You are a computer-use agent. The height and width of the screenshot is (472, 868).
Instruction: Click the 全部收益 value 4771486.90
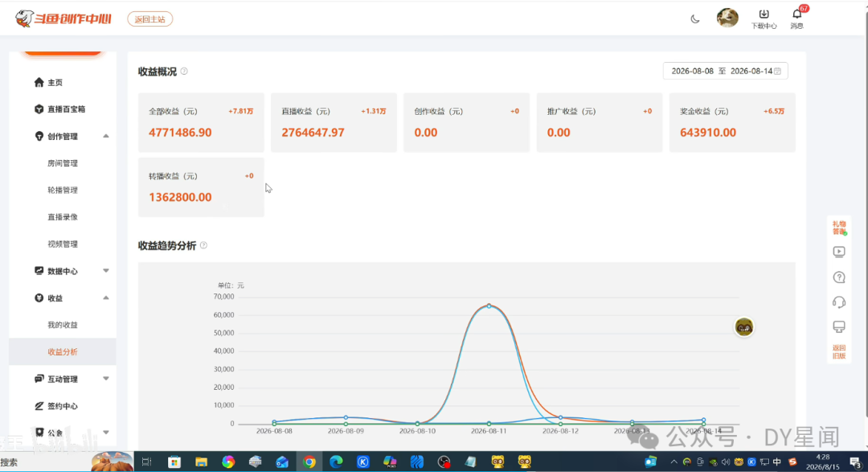tap(180, 133)
